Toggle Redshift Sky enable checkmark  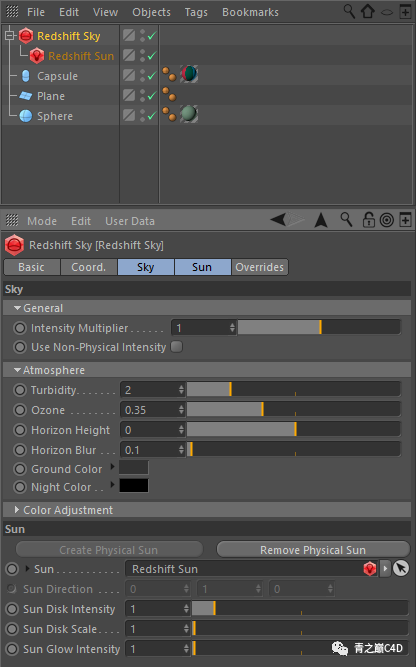point(152,36)
